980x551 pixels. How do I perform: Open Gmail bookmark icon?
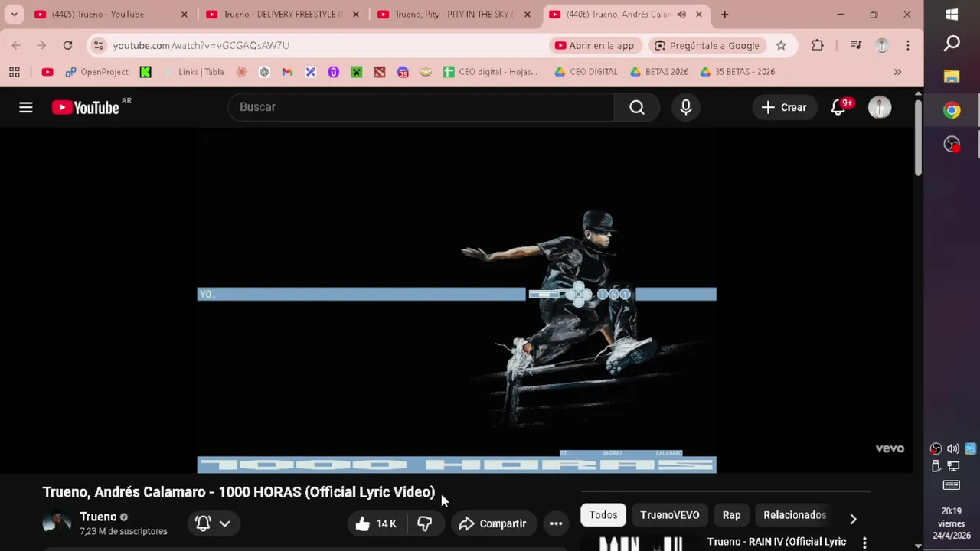tap(287, 72)
